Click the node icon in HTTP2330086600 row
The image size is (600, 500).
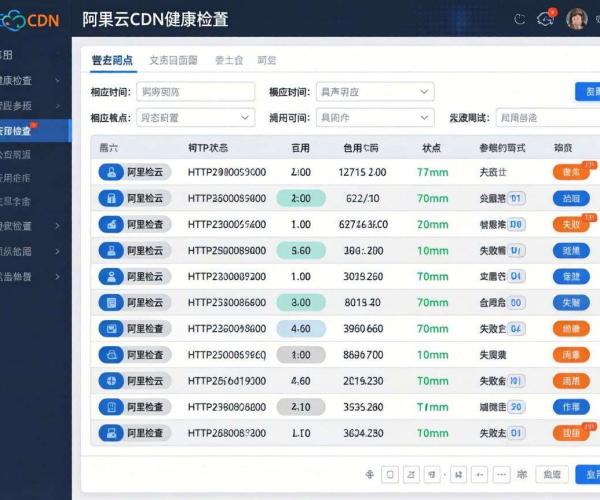click(x=111, y=303)
